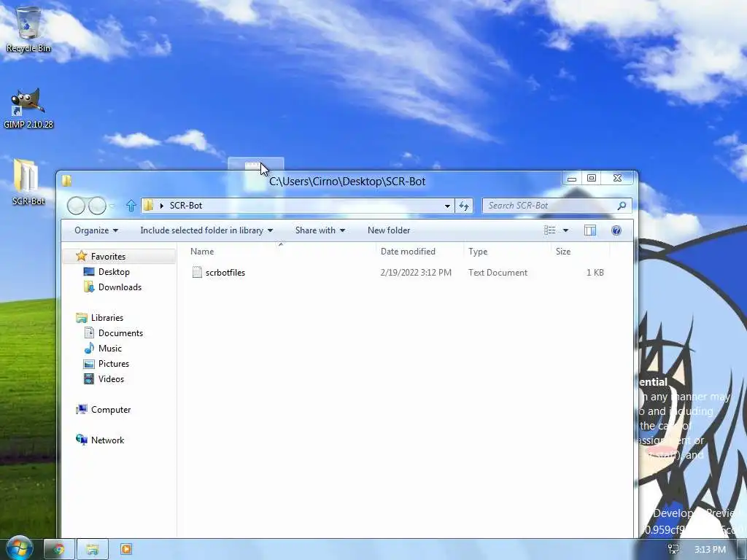747x560 pixels.
Task: Click Windows Explorer taskbar button
Action: point(93,550)
